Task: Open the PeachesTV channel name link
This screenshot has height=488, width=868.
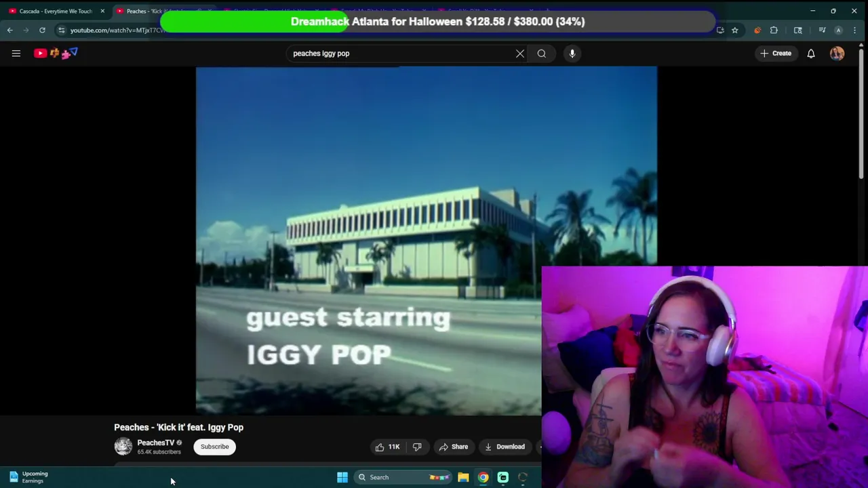Action: [x=155, y=443]
